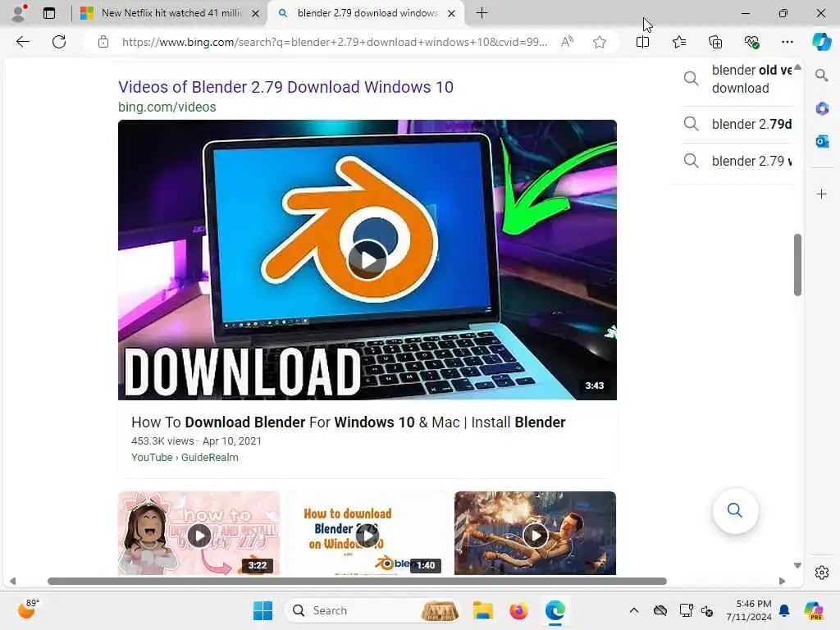
Task: Click the related searches scroll up arrow
Action: coord(797,67)
